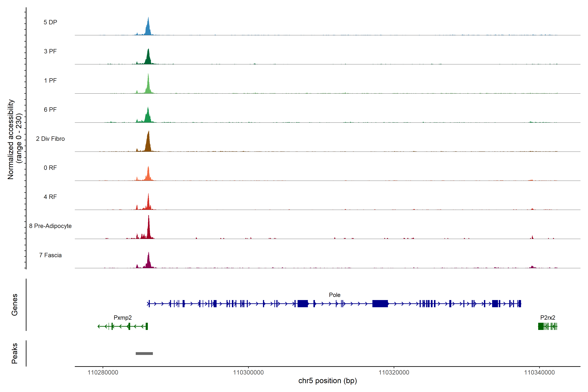Click the orange 0 RF peak
This screenshot has width=588, height=392.
(x=148, y=176)
